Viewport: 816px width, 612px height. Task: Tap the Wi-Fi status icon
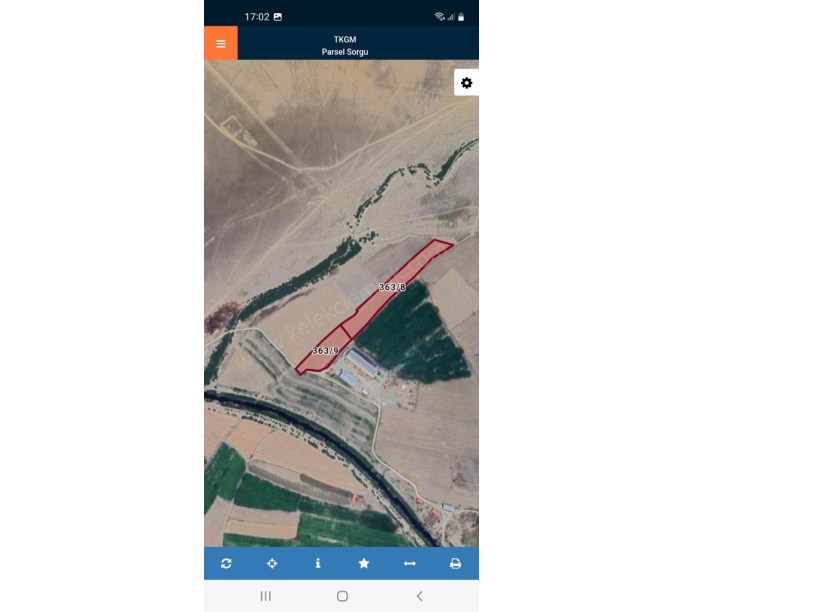point(439,17)
